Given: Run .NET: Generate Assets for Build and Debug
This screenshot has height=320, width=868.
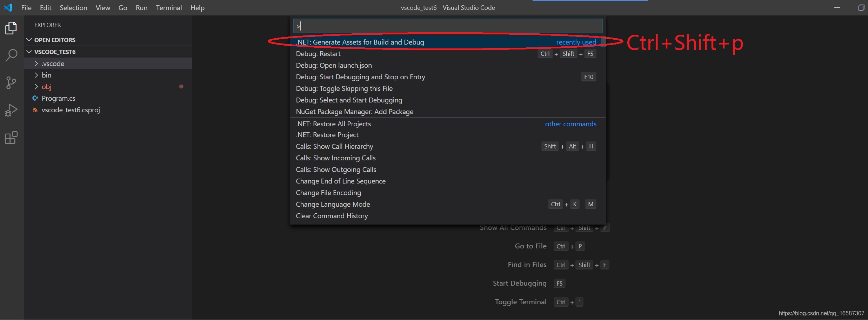Looking at the screenshot, I should (x=448, y=42).
